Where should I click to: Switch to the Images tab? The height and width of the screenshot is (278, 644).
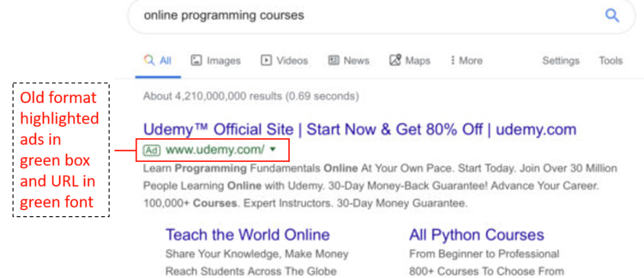[x=216, y=61]
